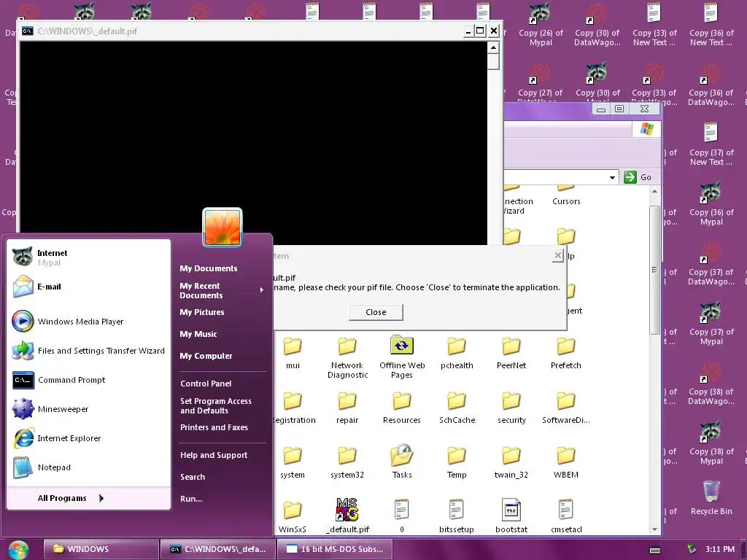Screen dimensions: 747x560
Task: Switch to 16 bit MS-DOS Subsystem taskbar button
Action: coord(334,549)
